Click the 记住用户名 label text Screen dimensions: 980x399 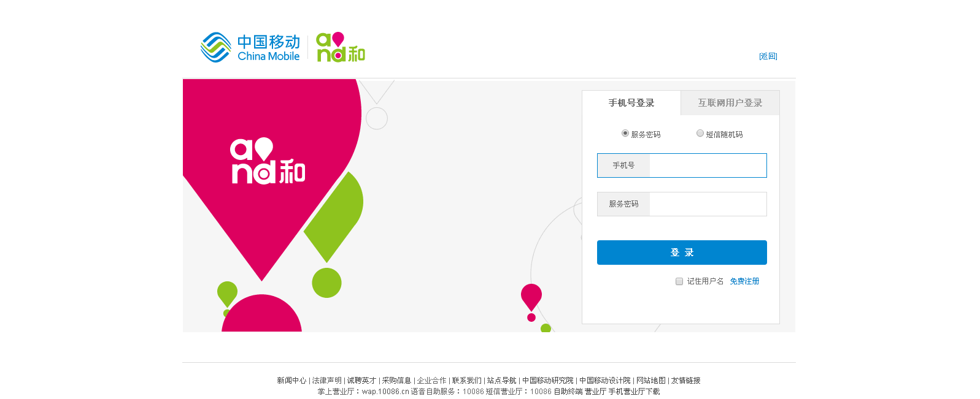point(705,281)
